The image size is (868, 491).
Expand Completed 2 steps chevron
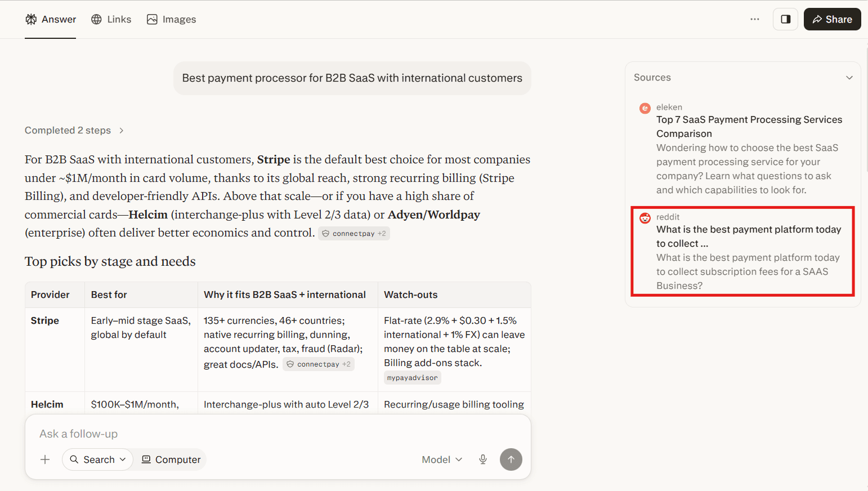[121, 131]
